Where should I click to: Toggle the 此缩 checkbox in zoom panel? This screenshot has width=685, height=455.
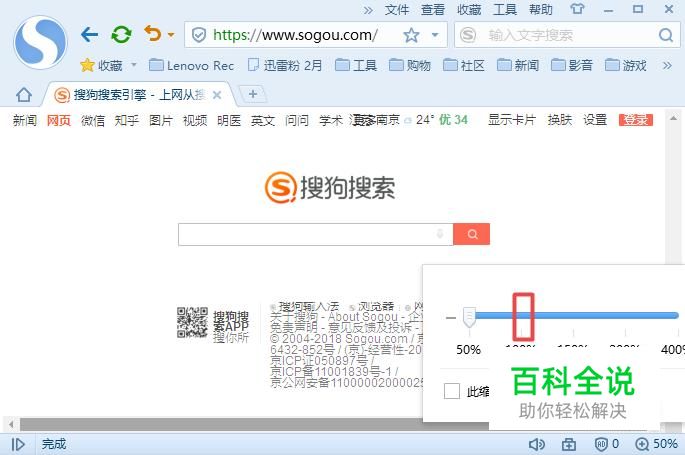coord(452,391)
